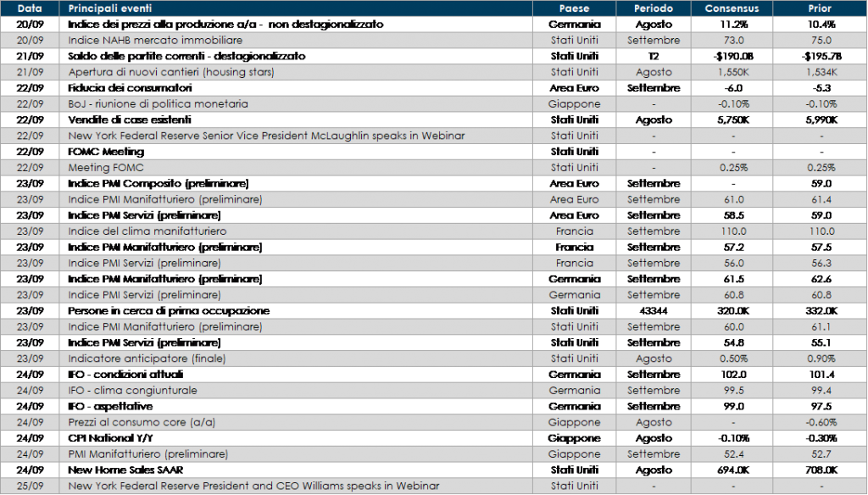Select Prezzi al consumo core (a/a) row

pyautogui.click(x=140, y=422)
